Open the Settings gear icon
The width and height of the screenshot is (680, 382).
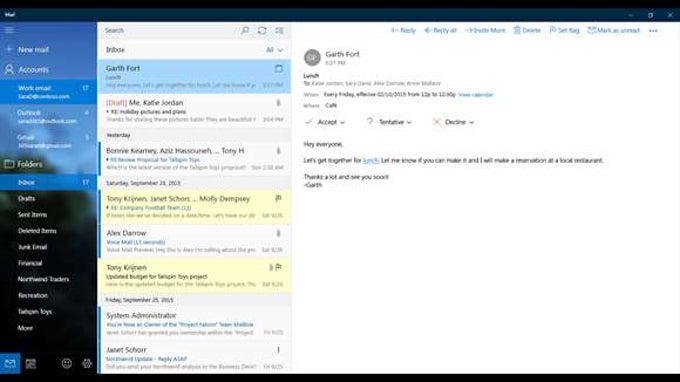tap(87, 363)
